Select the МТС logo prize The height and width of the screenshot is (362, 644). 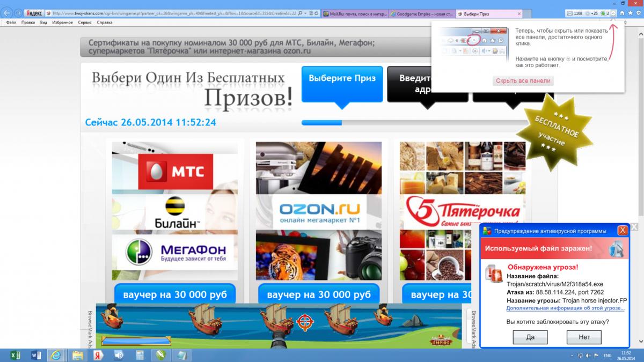coord(174,173)
